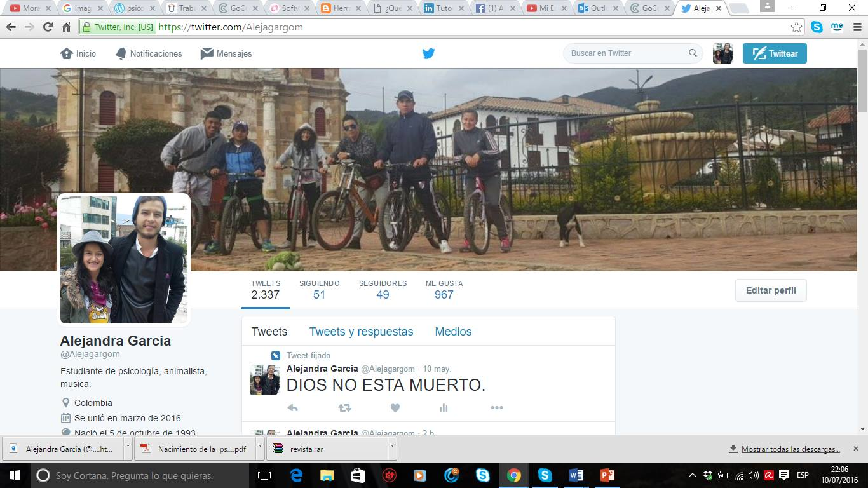Viewport: 868px width, 488px height.
Task: Open File Explorer from the taskbar
Action: pyautogui.click(x=327, y=475)
